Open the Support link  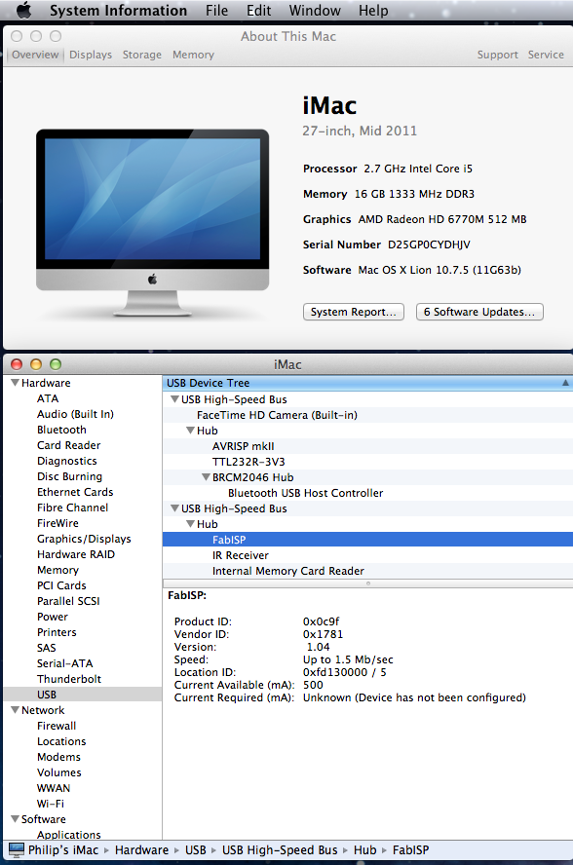point(497,55)
